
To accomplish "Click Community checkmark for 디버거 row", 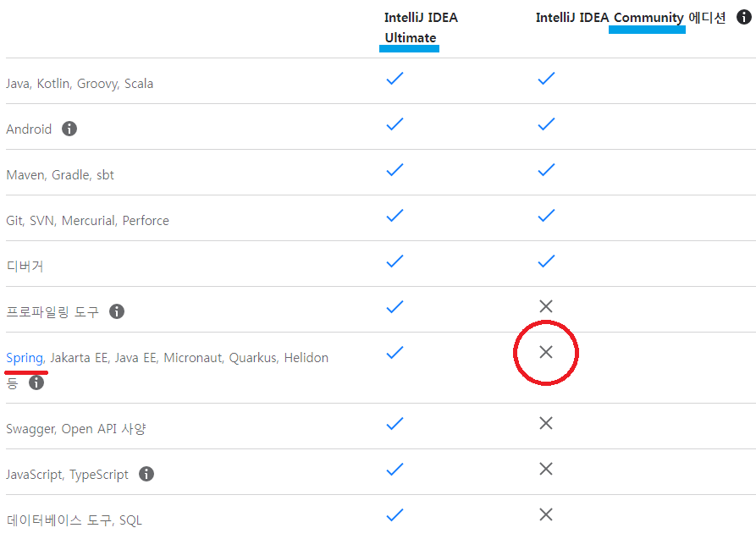I will click(x=546, y=261).
